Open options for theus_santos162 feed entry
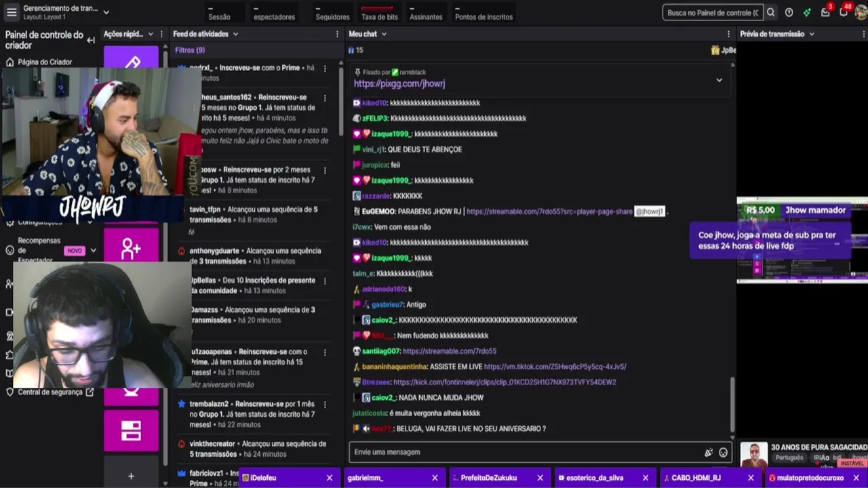Viewport: 868px width, 488px height. (325, 98)
